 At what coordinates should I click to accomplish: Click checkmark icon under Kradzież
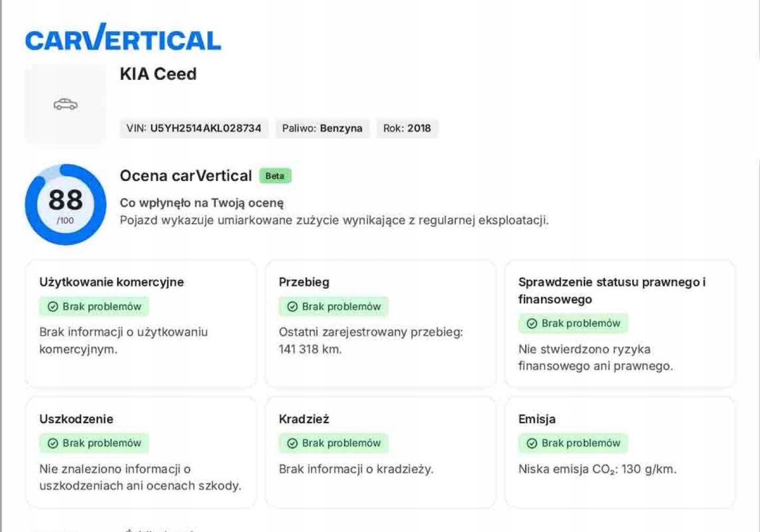click(x=292, y=443)
